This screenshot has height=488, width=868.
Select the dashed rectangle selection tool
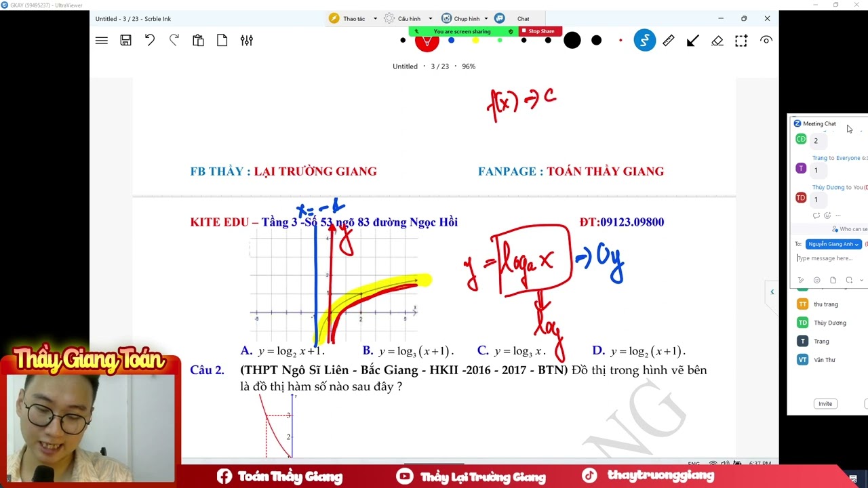(741, 41)
